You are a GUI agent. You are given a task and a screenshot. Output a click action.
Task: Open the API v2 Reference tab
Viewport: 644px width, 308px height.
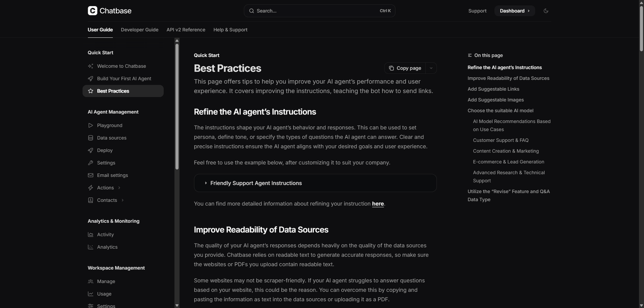point(186,30)
